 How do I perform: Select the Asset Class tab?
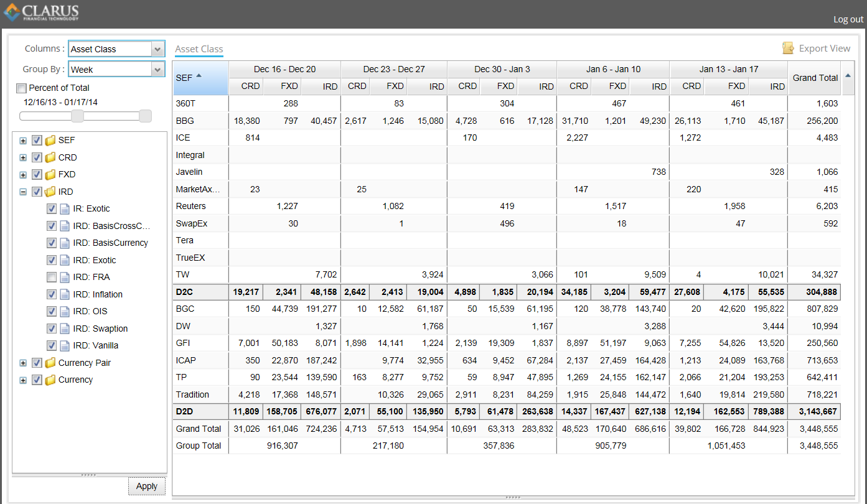coord(199,49)
